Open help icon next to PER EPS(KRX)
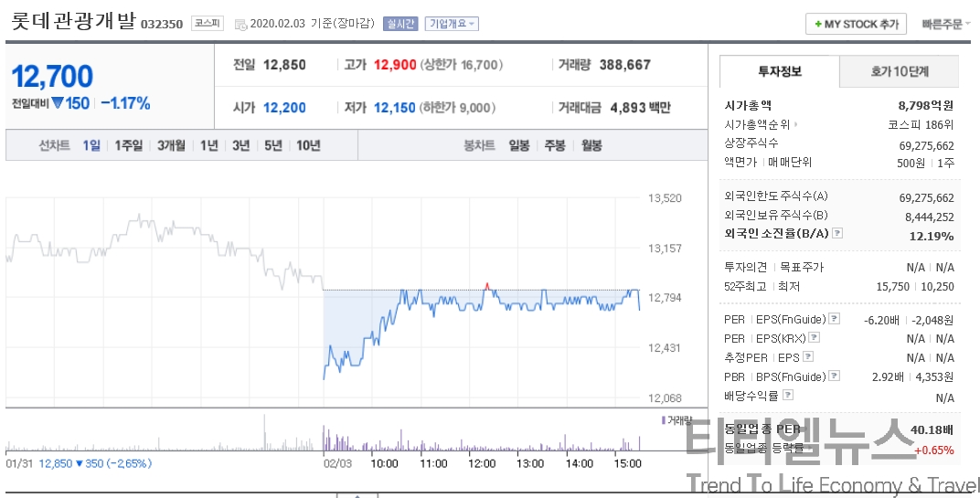This screenshot has height=498, width=980. (814, 337)
